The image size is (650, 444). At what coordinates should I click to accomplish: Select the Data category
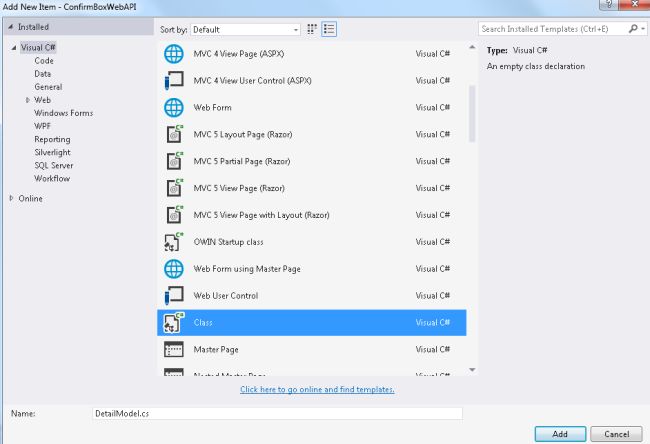pos(43,74)
